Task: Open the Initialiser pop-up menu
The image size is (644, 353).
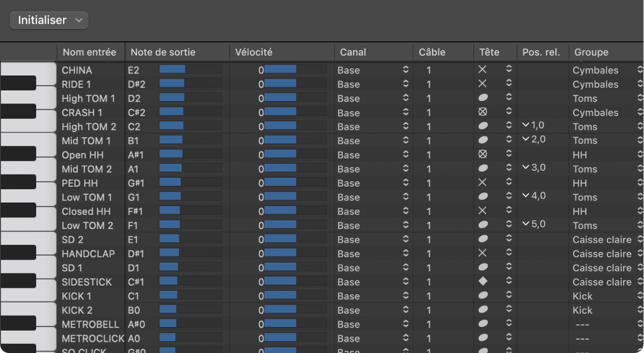Action: (x=49, y=20)
